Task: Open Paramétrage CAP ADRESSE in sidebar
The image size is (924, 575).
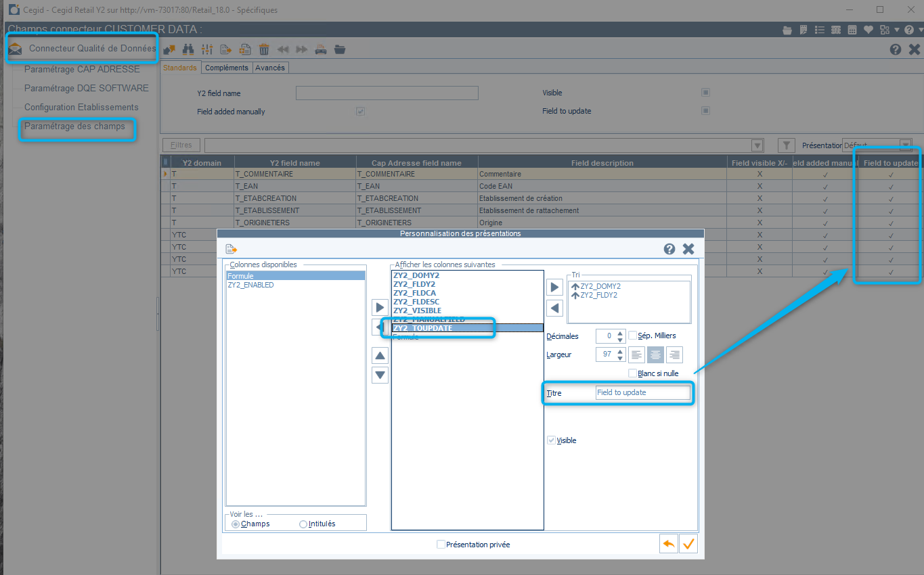Action: click(82, 69)
